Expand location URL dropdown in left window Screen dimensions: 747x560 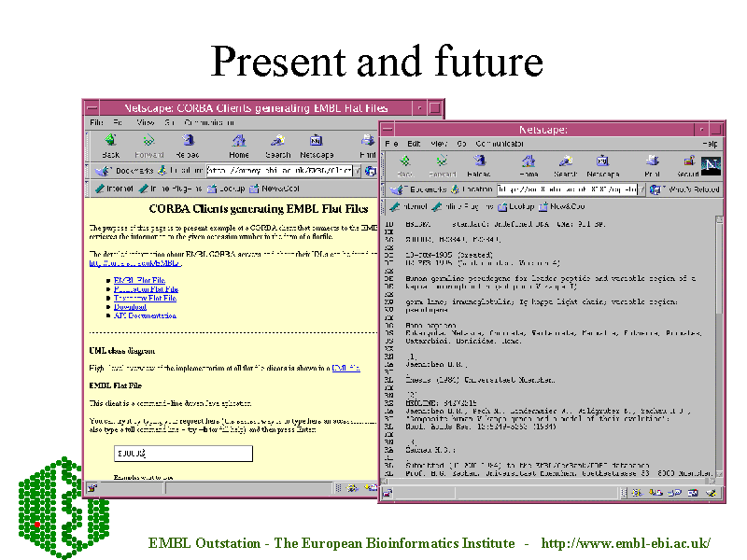(x=358, y=171)
